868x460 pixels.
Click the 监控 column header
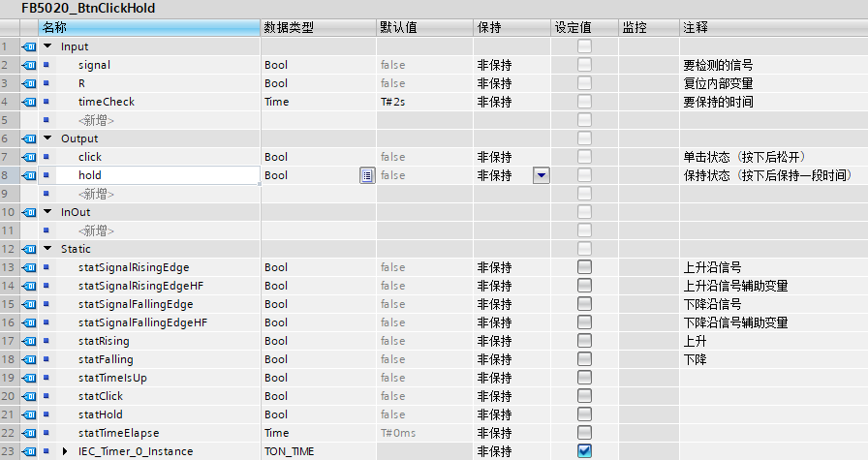click(649, 28)
